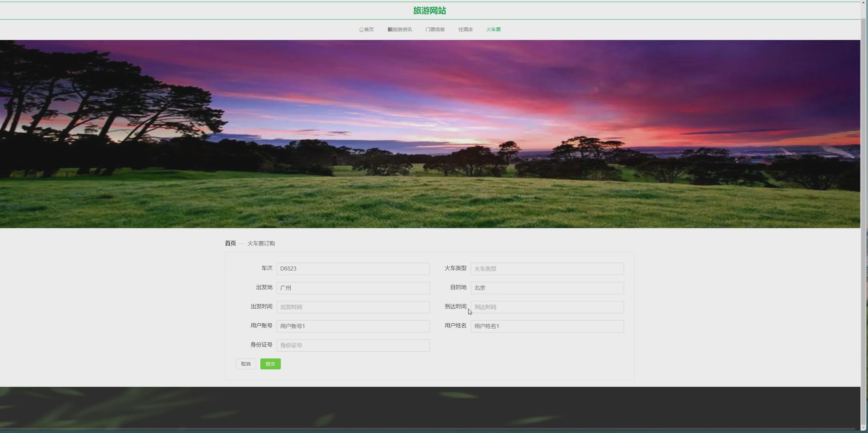Click the 身份证号 input field

pos(353,345)
